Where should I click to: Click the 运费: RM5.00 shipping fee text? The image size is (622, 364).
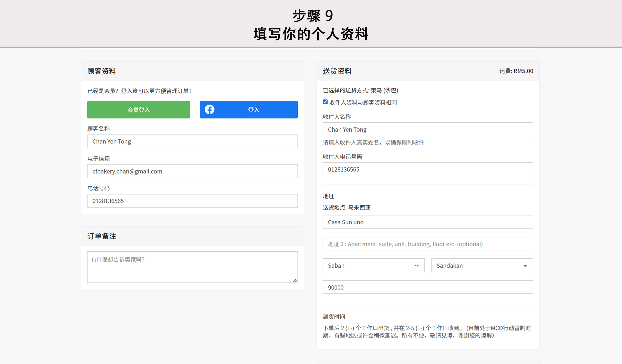[x=516, y=71]
